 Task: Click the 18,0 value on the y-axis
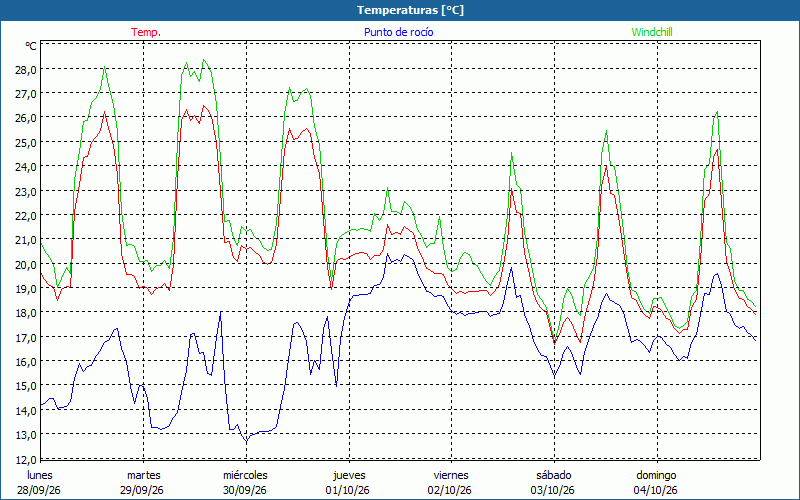tap(26, 313)
